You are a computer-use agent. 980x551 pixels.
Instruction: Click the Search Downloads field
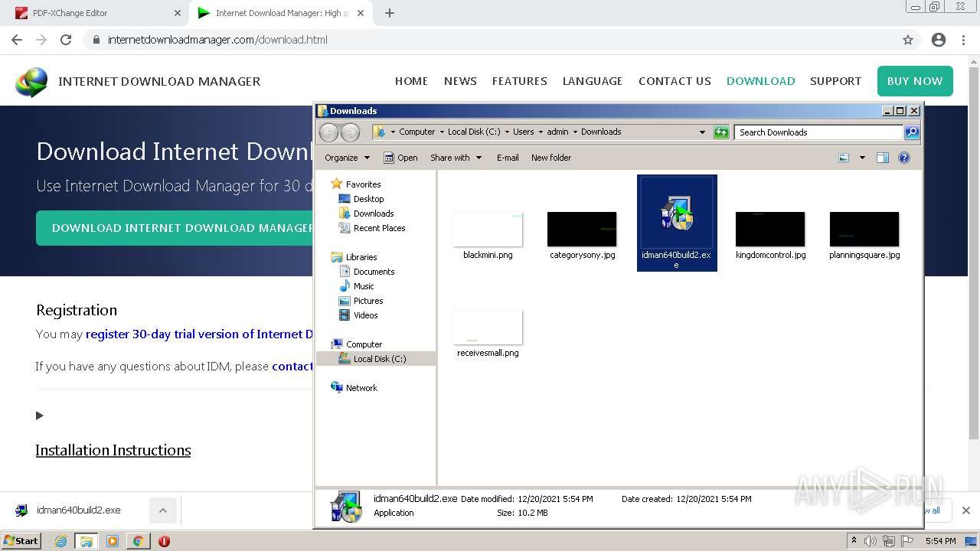coord(818,132)
